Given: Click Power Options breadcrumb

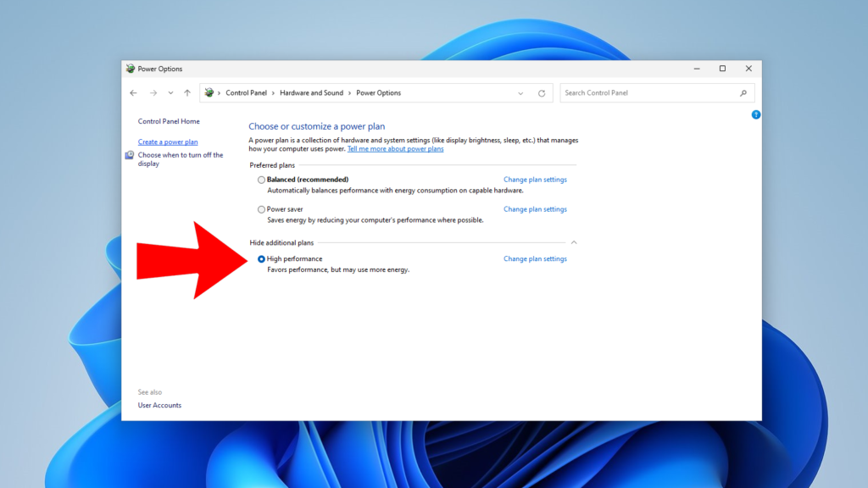Looking at the screenshot, I should pos(378,93).
